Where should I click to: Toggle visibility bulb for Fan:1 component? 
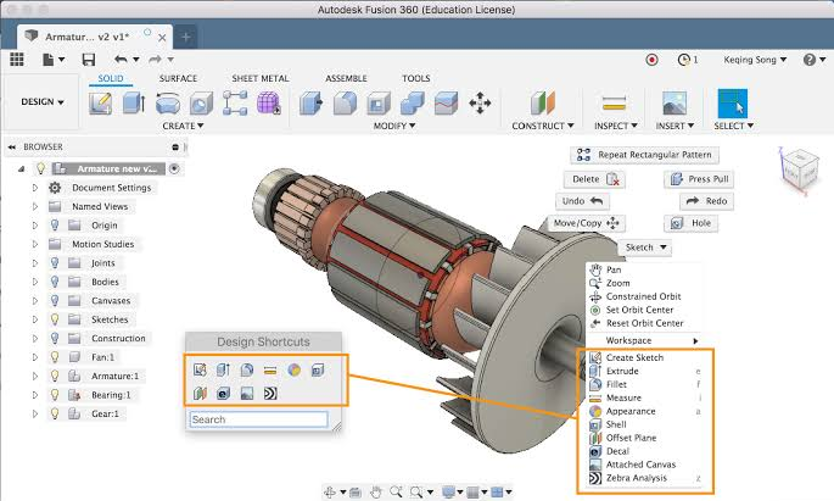click(x=54, y=357)
